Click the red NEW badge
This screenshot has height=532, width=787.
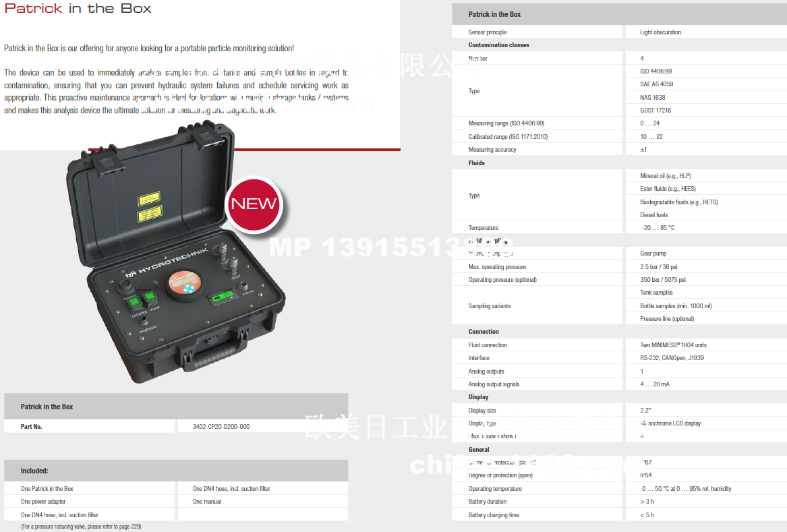[254, 204]
